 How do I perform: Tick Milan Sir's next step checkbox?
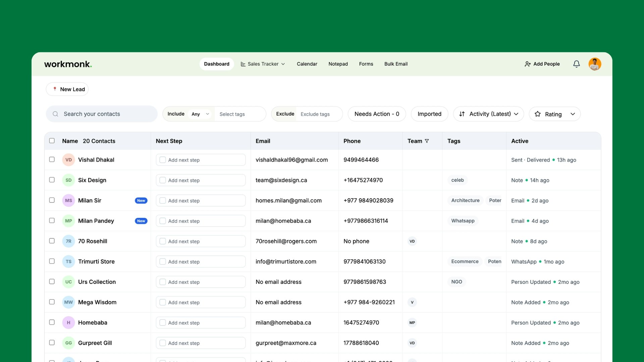(x=163, y=200)
